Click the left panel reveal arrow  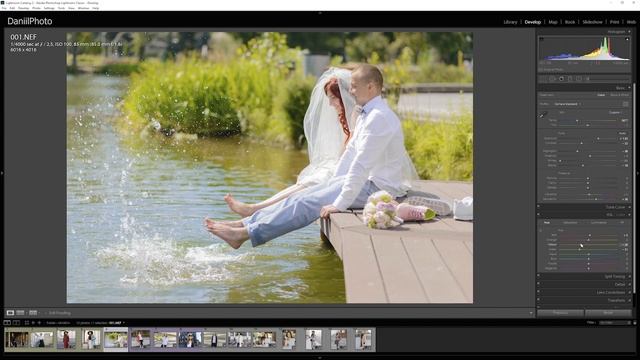[2, 173]
